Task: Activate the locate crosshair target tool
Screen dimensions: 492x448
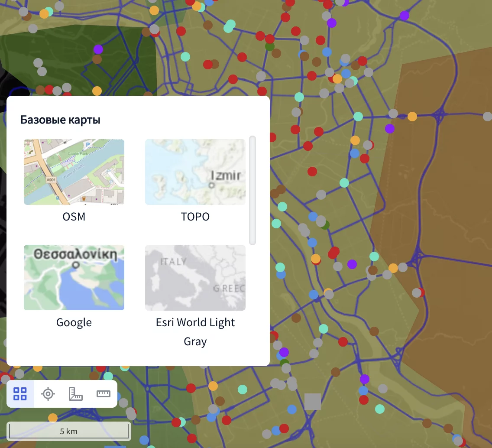Action: point(48,394)
